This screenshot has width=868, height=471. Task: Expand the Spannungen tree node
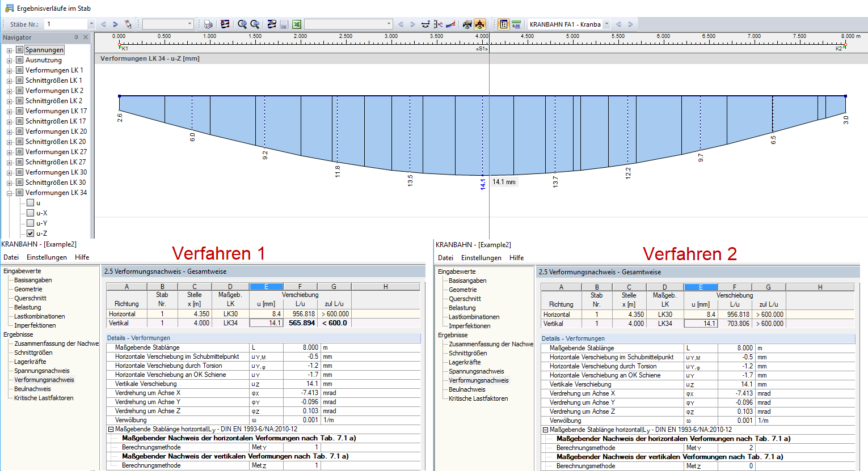pos(9,50)
